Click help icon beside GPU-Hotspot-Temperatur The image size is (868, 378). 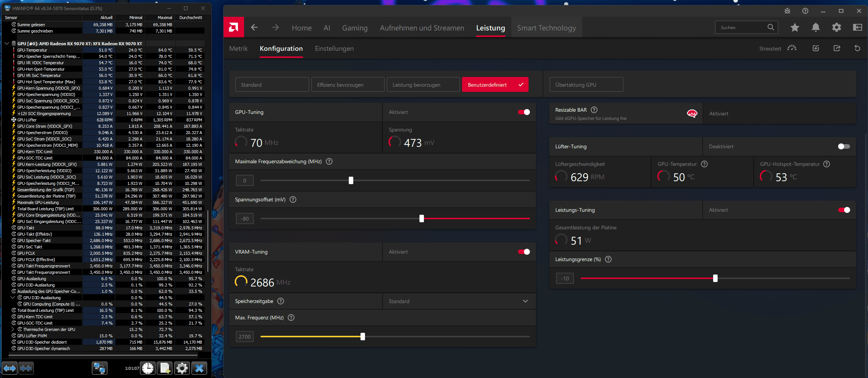point(827,164)
